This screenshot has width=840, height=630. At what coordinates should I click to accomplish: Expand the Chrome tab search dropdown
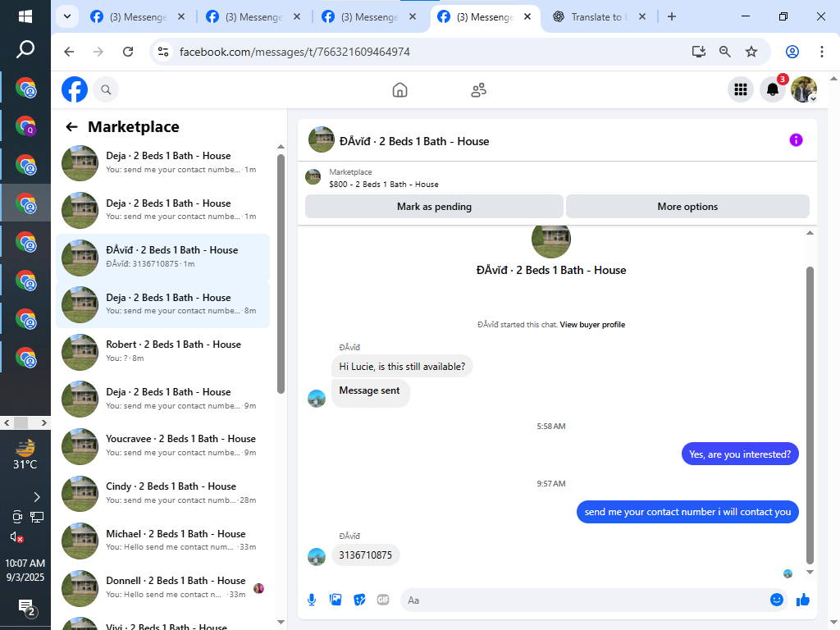[67, 16]
